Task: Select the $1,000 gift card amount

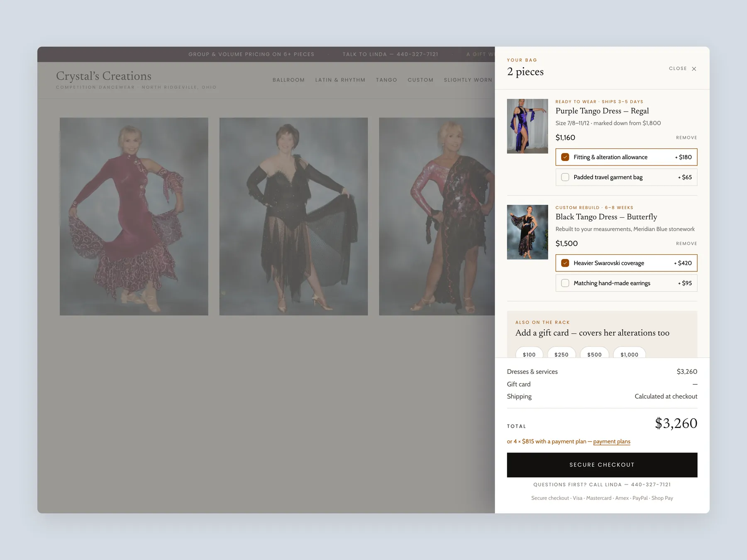Action: click(x=630, y=353)
